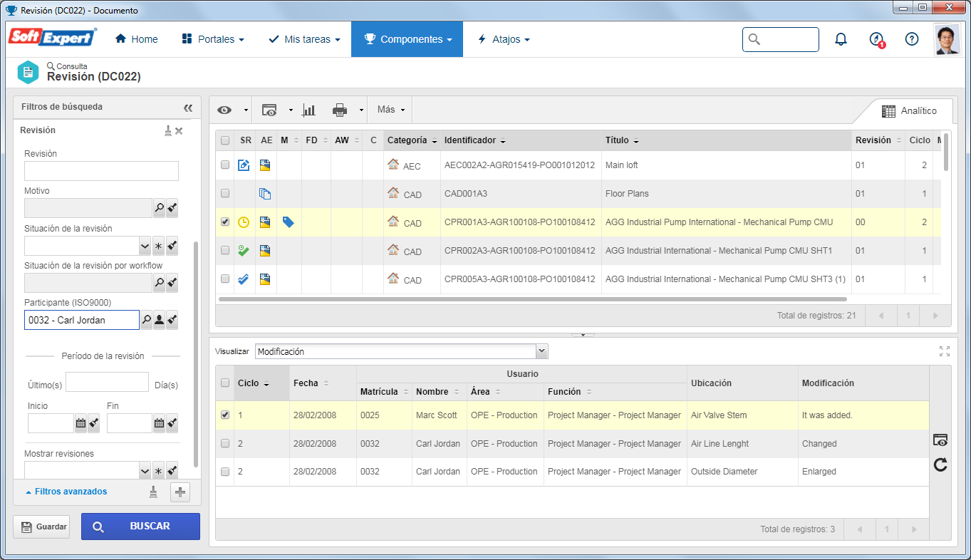Uncheck the CPR001A3 row checkbox

pyautogui.click(x=225, y=222)
